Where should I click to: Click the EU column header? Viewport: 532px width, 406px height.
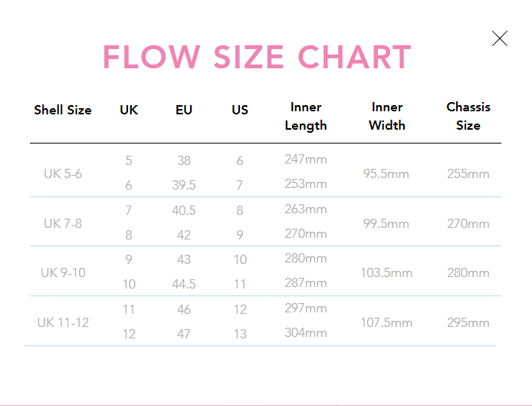(x=184, y=111)
